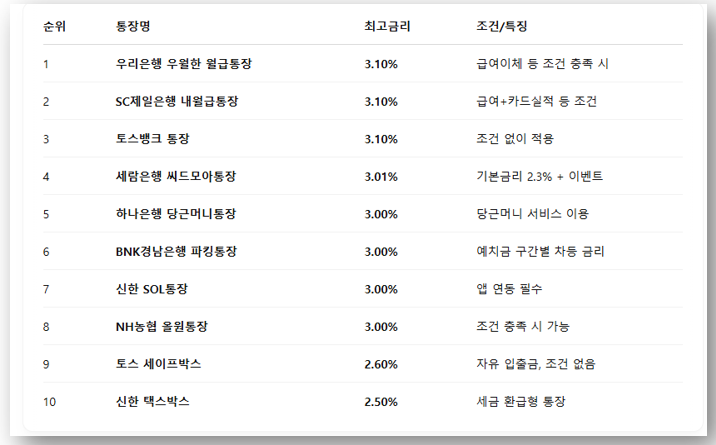The image size is (716, 445).
Task: Click condition 앱 연동 필수
Action: (x=509, y=289)
